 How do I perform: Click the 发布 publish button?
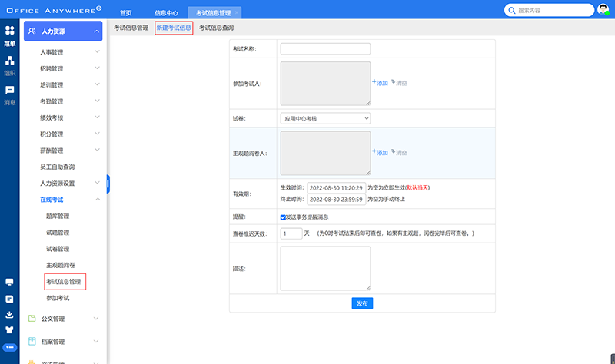pos(362,303)
